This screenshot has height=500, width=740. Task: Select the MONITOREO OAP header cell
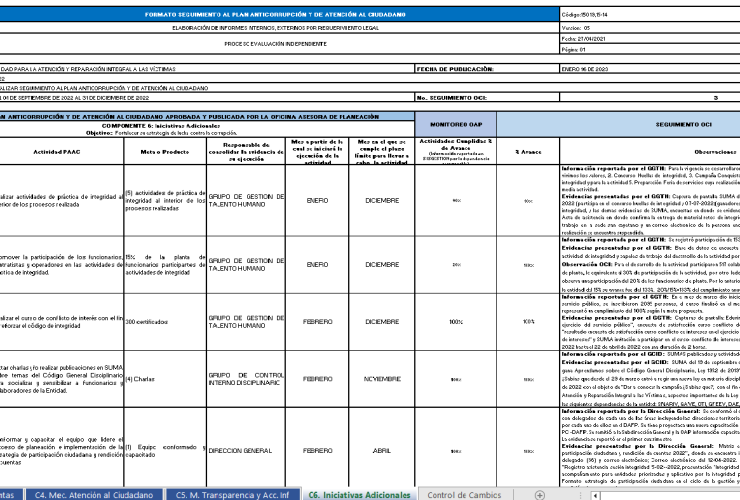(x=456, y=125)
